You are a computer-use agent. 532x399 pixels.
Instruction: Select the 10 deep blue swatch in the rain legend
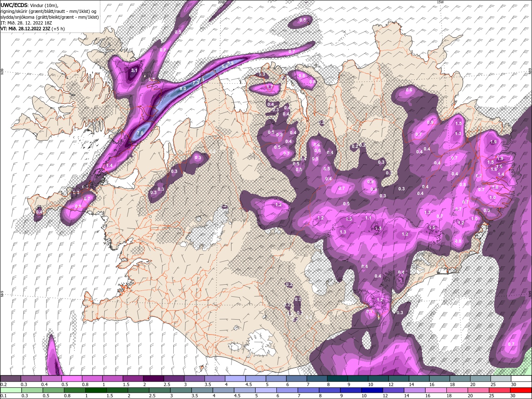tap(372, 390)
